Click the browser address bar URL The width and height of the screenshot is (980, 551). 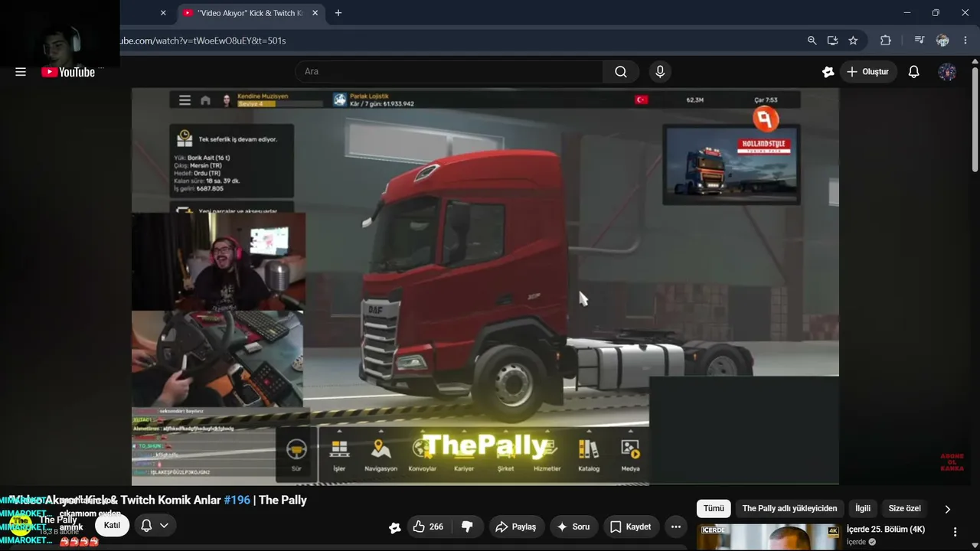click(x=204, y=41)
